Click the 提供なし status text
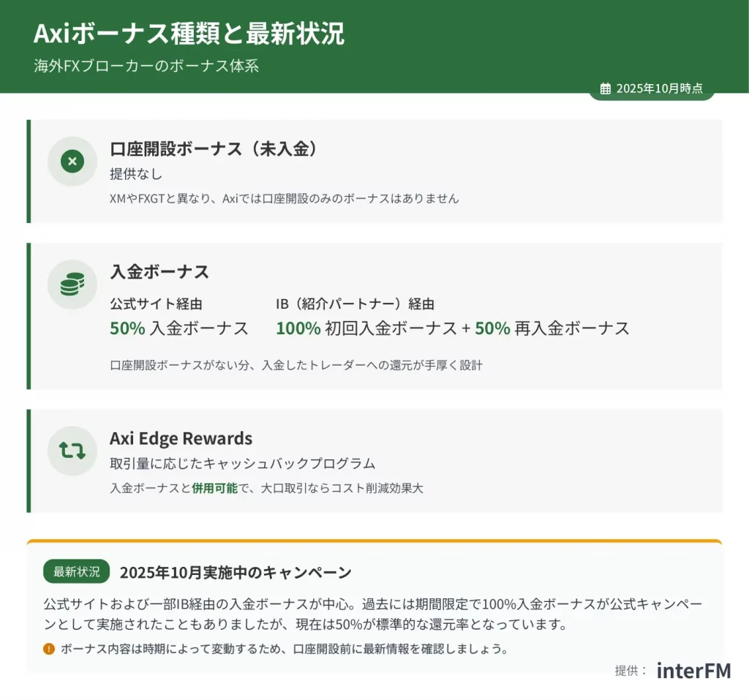This screenshot has height=700, width=749. click(136, 174)
